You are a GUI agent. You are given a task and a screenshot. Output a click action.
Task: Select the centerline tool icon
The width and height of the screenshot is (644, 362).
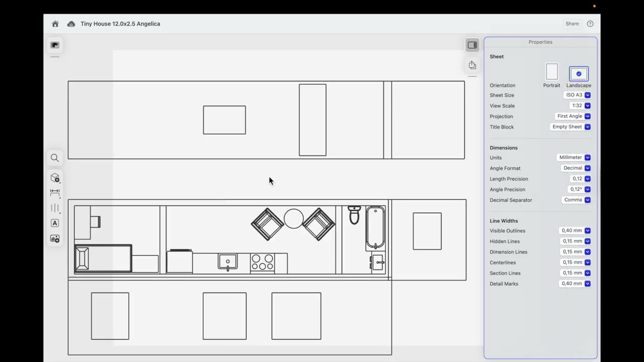click(x=55, y=208)
